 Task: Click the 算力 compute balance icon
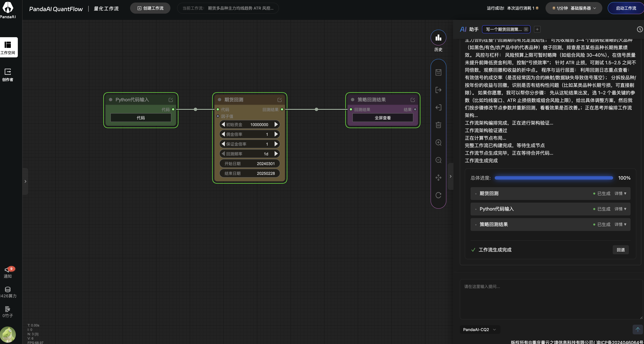tap(8, 289)
